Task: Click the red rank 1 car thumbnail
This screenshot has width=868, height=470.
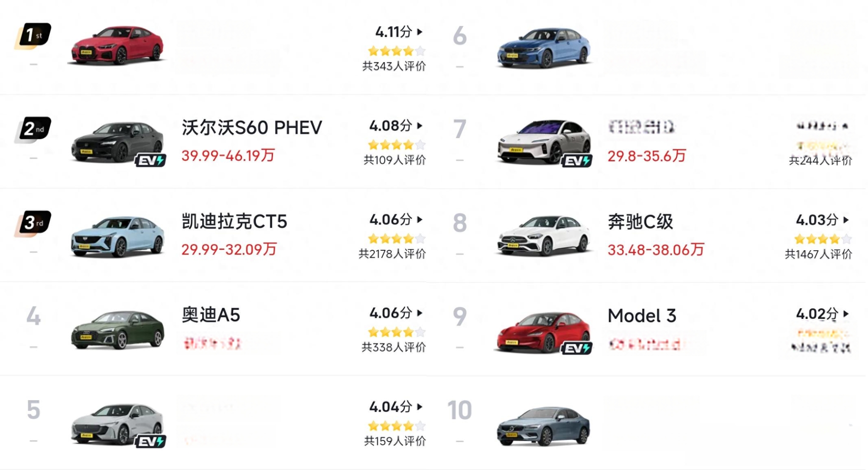Action: 117,45
